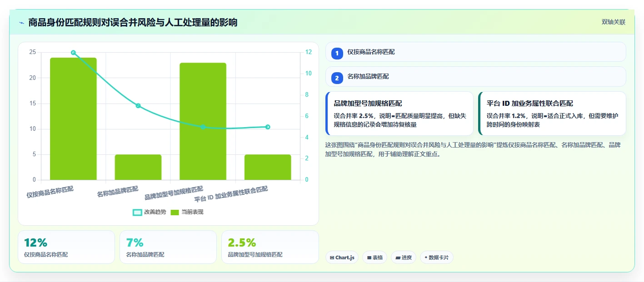
Task: Select the 名称加品牌匹配 list row
Action: point(476,76)
